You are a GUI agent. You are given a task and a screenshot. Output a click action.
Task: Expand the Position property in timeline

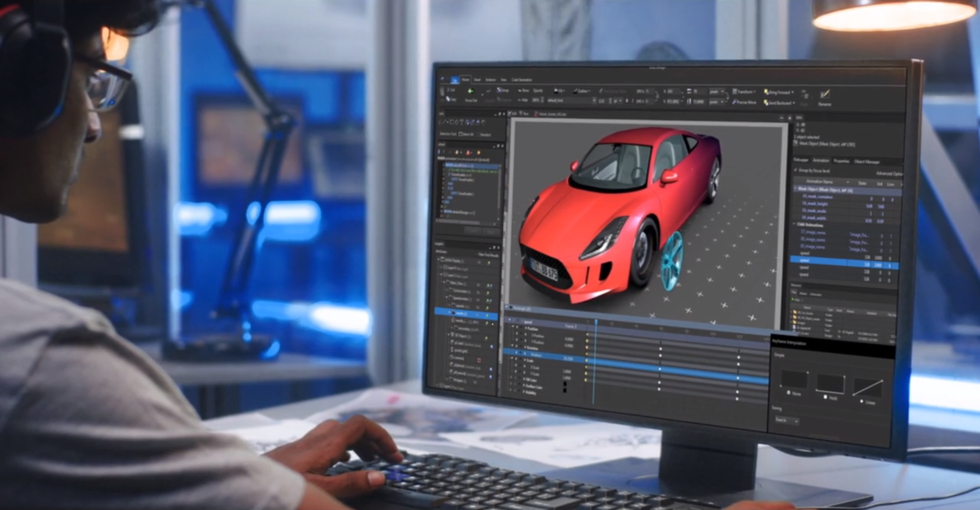pos(526,329)
